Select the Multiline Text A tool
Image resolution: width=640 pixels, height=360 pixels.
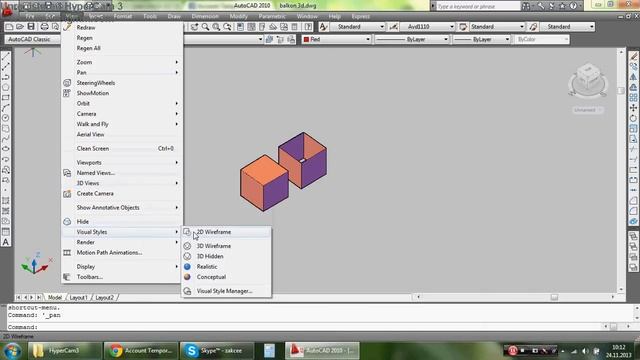click(6, 242)
